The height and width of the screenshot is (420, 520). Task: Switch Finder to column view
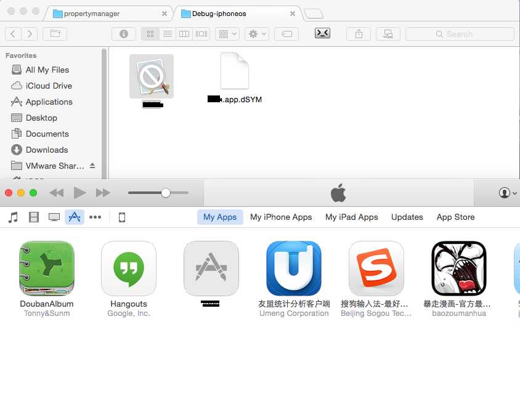pos(184,34)
